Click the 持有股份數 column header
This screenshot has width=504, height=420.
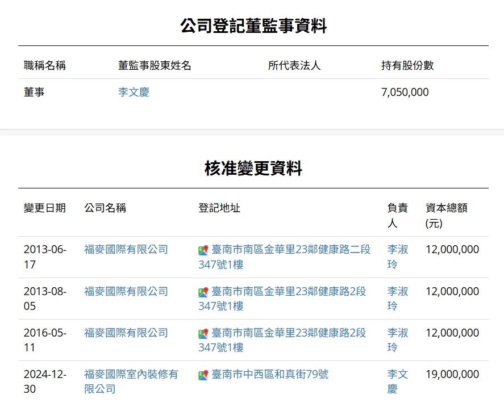click(x=407, y=65)
